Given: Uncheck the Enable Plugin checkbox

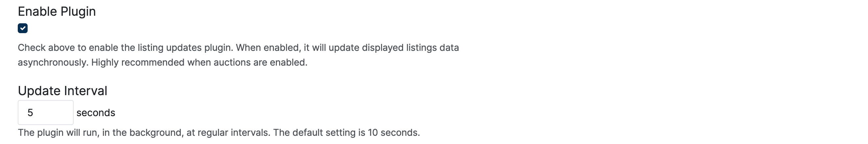Looking at the screenshot, I should pyautogui.click(x=23, y=28).
